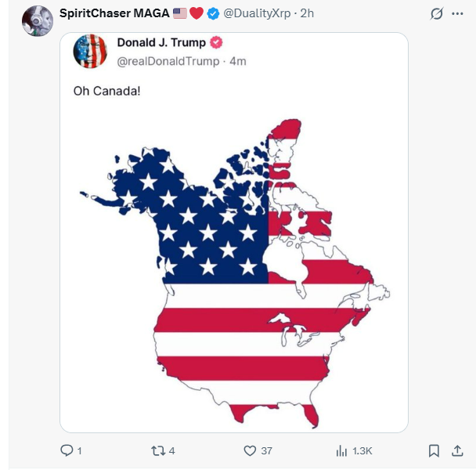
Task: Open the post's 2h timestamp
Action: [307, 14]
